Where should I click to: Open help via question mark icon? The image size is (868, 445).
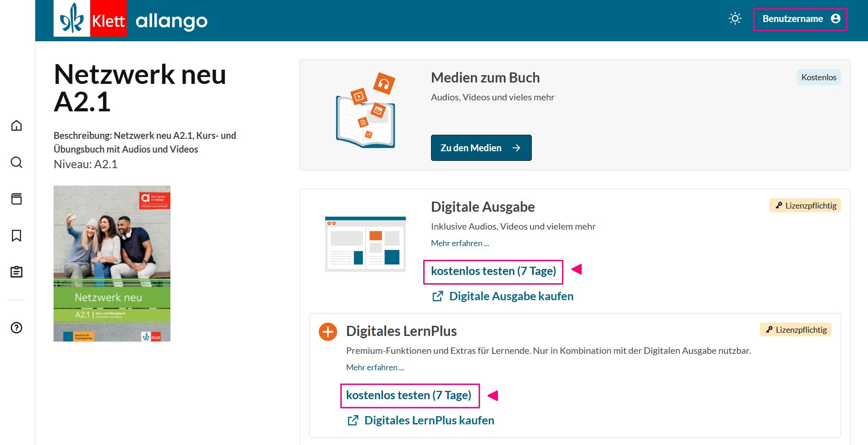16,328
